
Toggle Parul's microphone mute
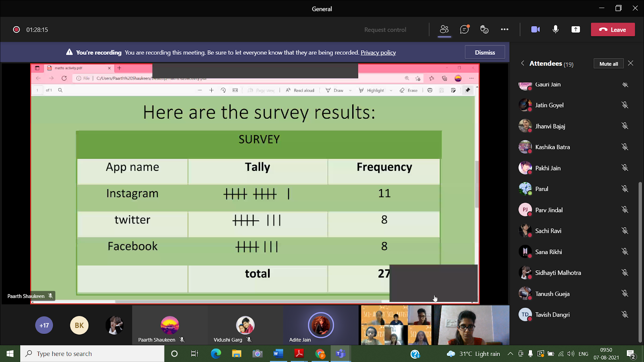(625, 189)
